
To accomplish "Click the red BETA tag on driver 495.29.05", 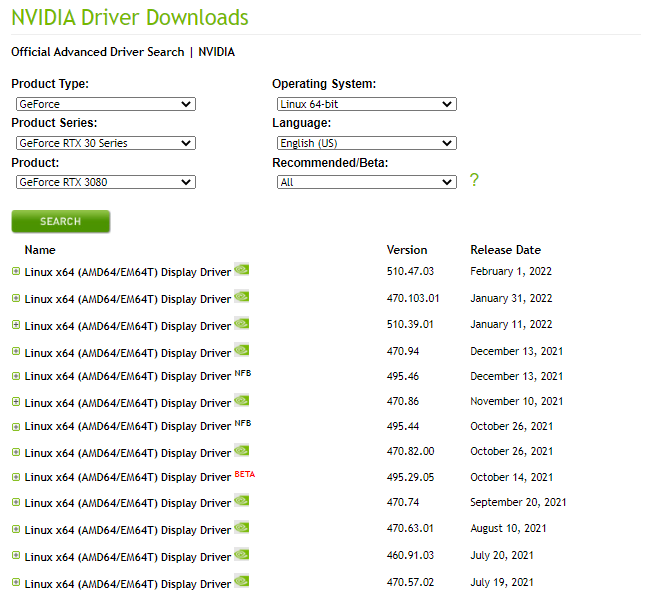I will (245, 474).
